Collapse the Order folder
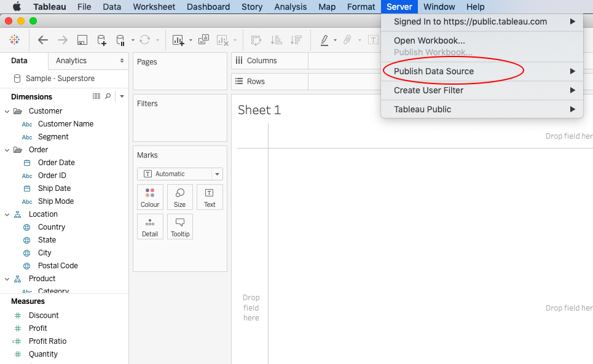The width and height of the screenshot is (593, 364). [7, 150]
